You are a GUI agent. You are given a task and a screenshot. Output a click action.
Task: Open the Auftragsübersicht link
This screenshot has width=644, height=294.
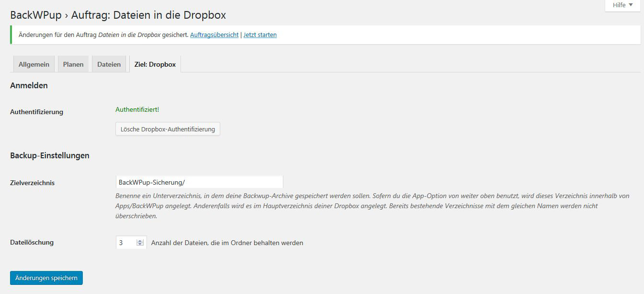(214, 35)
